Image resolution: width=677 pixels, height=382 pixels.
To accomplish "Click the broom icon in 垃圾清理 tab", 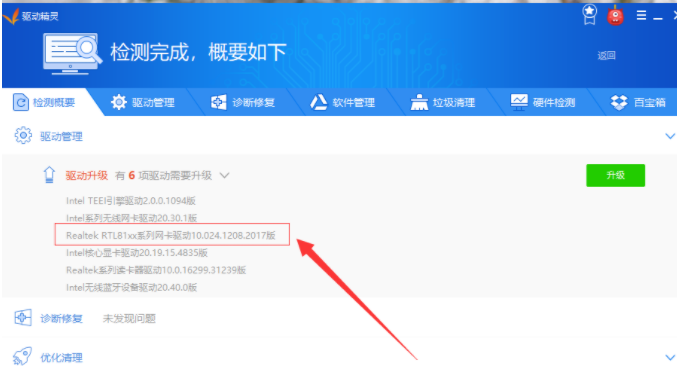I will pos(419,102).
